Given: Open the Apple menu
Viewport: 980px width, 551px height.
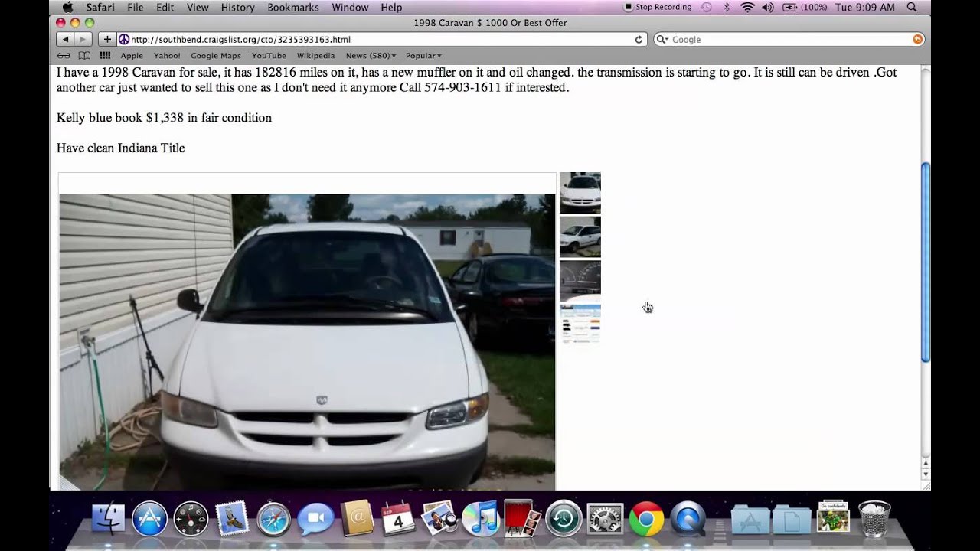Looking at the screenshot, I should (67, 7).
